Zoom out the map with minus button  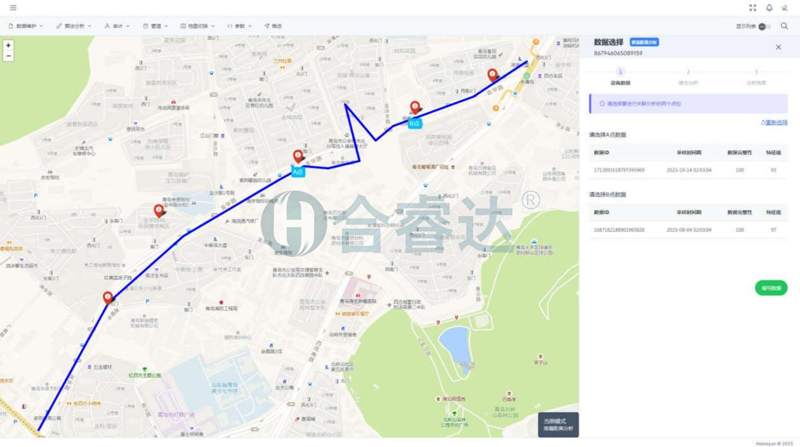click(8, 56)
